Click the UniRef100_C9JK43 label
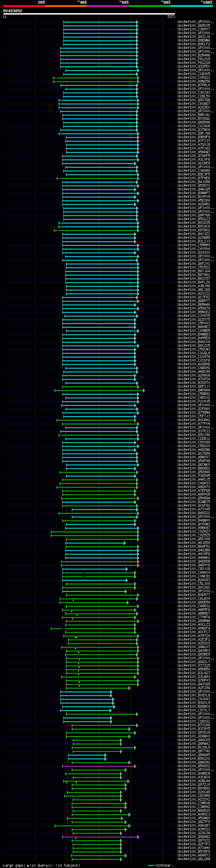Screen dimensions: 216x868 point(194,699)
